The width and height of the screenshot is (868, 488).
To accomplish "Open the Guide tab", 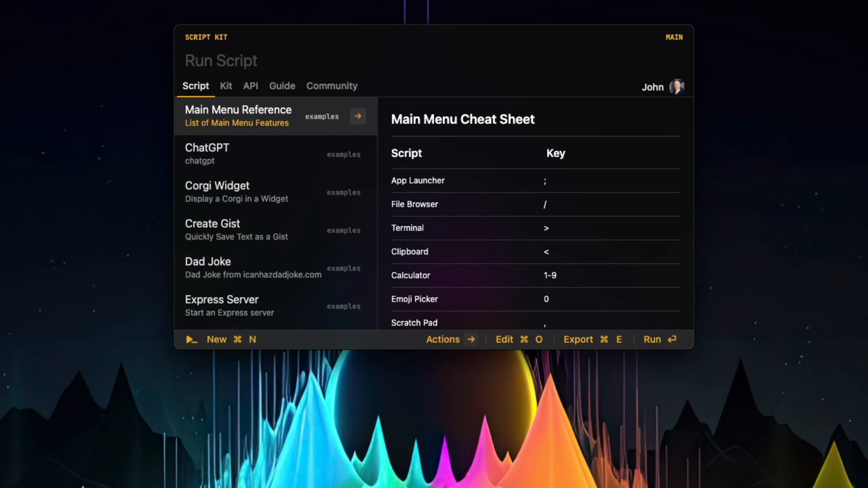I will (282, 86).
